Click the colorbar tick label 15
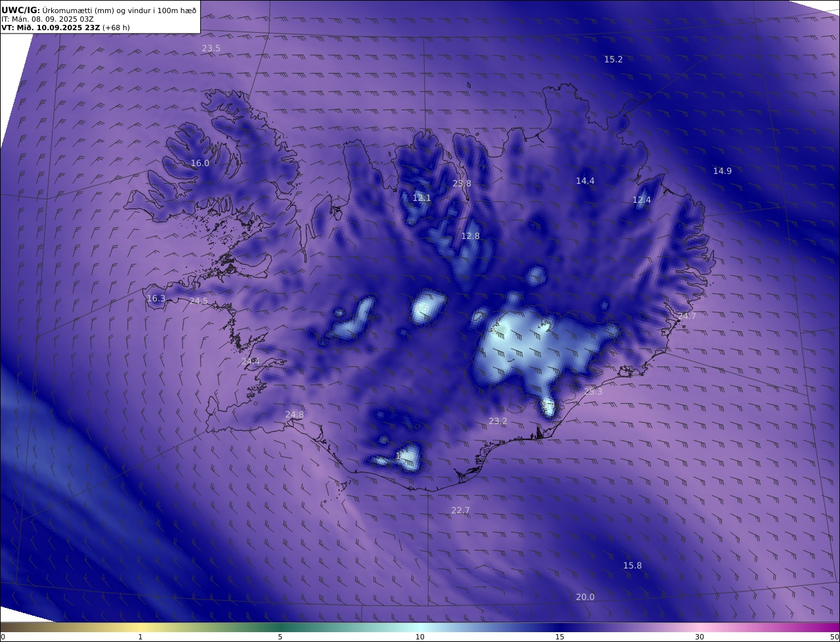 coord(560,637)
